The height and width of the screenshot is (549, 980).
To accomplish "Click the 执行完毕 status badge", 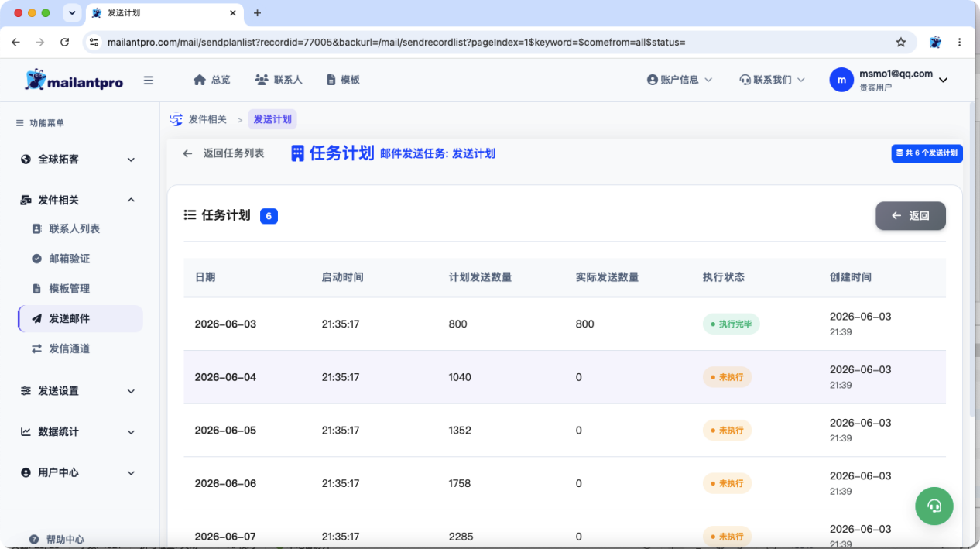I will (x=732, y=324).
